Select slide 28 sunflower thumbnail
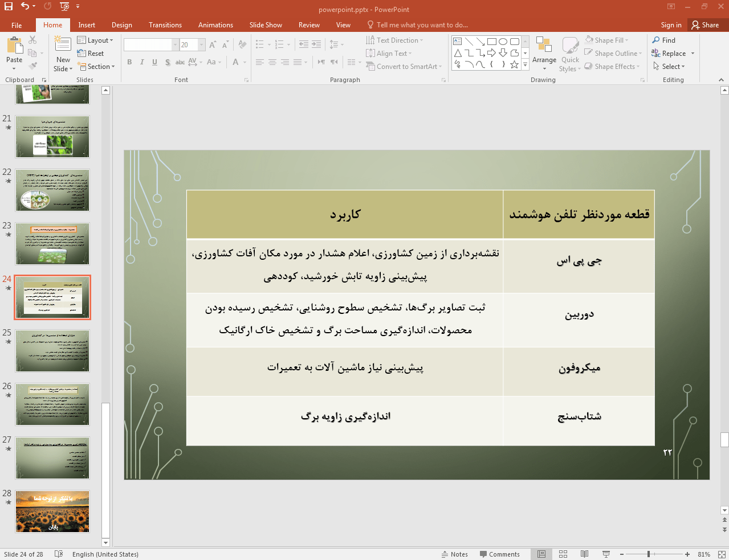The image size is (729, 560). coord(52,512)
